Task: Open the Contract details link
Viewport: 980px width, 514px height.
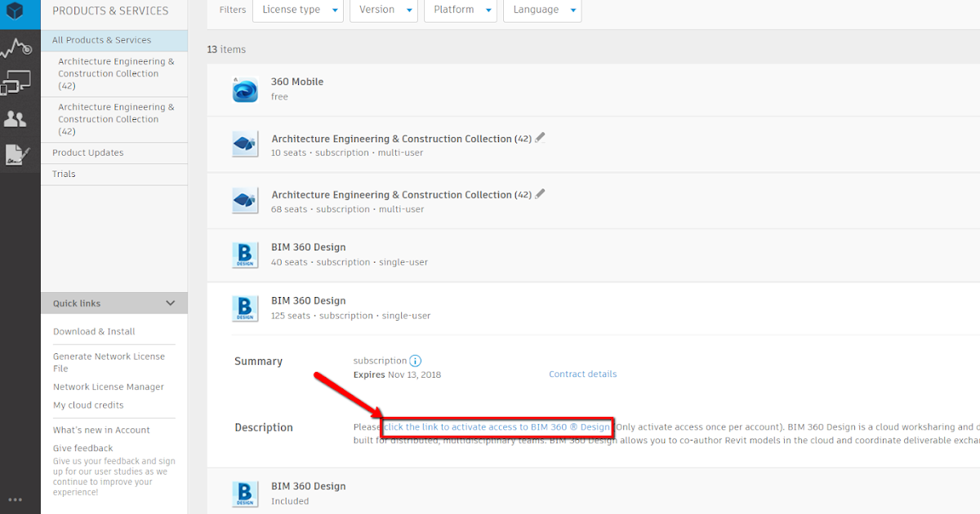Action: [582, 373]
